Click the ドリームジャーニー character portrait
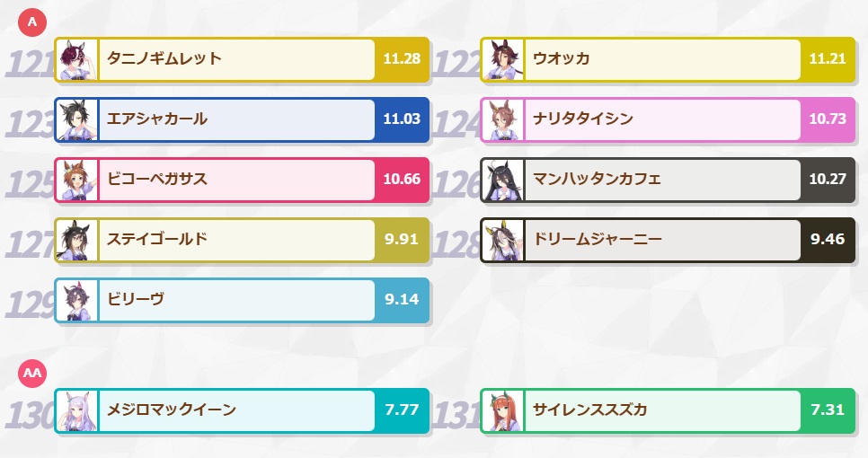This screenshot has width=868, height=458. (x=502, y=240)
